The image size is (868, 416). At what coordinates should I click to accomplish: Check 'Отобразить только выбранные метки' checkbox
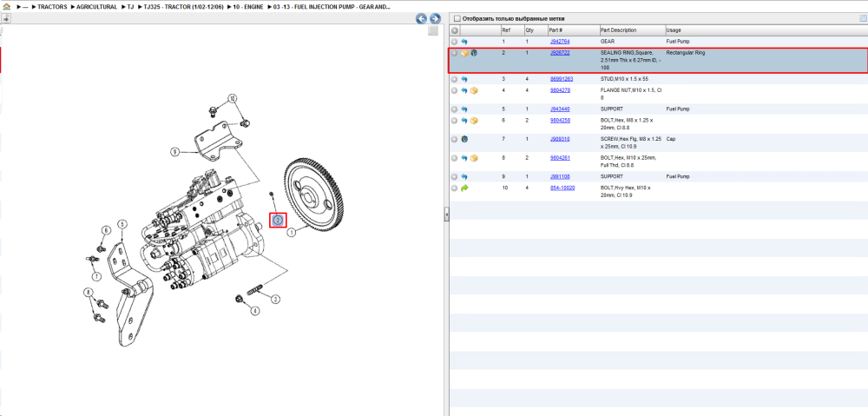(x=457, y=19)
